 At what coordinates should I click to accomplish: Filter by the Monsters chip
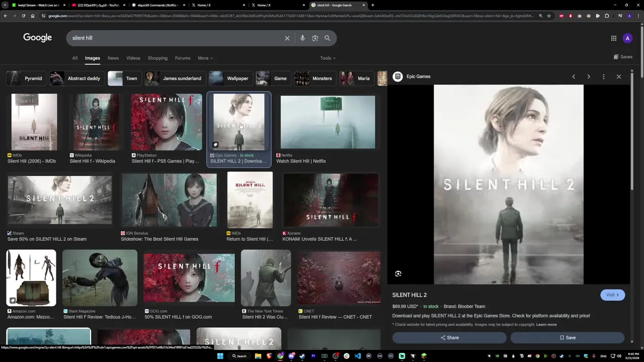click(315, 78)
